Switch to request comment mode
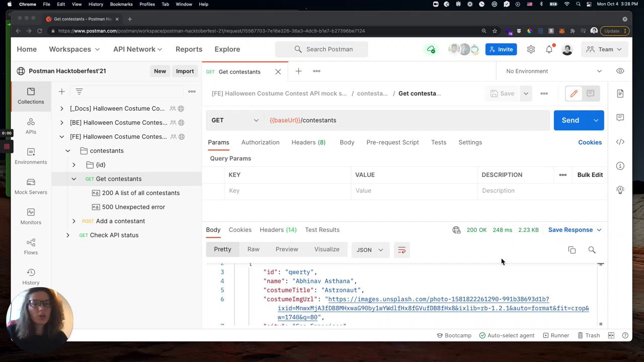Image resolution: width=644 pixels, height=362 pixels. (x=590, y=94)
